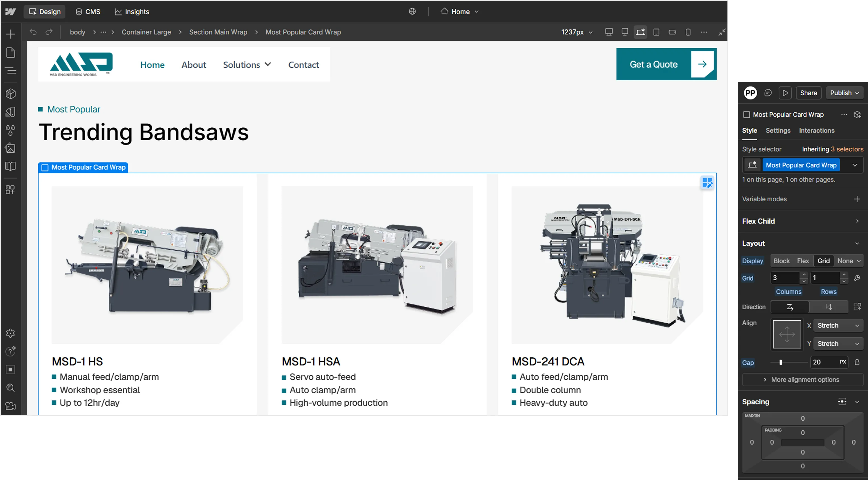
Task: Open the X alignment Stretch dropdown
Action: point(838,325)
